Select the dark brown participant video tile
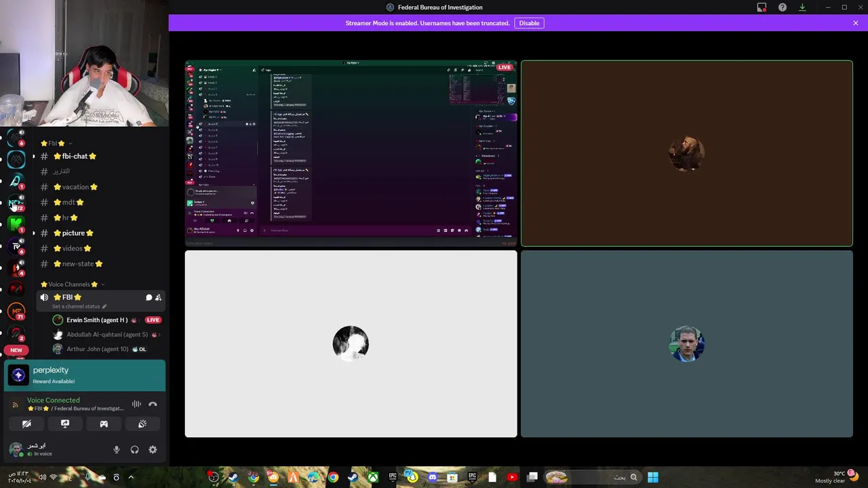Screen dimensions: 868x488 point(686,154)
